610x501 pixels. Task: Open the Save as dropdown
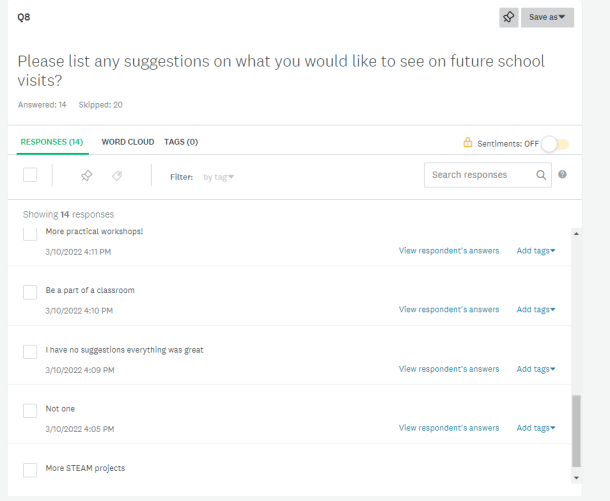[x=547, y=17]
